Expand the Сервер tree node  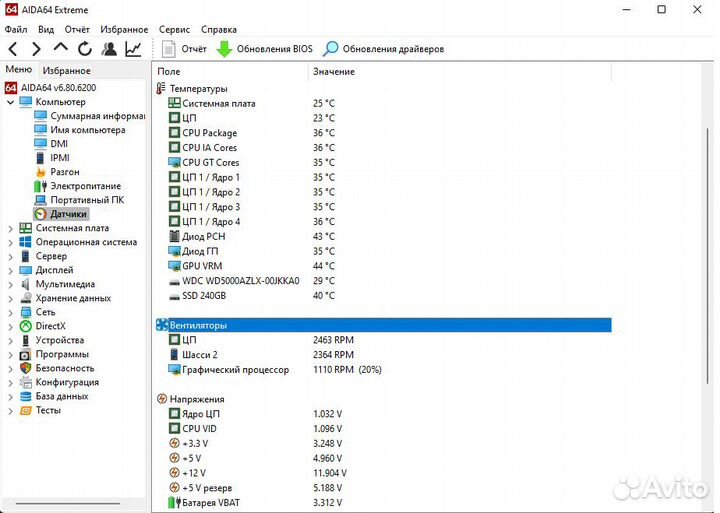(11, 256)
